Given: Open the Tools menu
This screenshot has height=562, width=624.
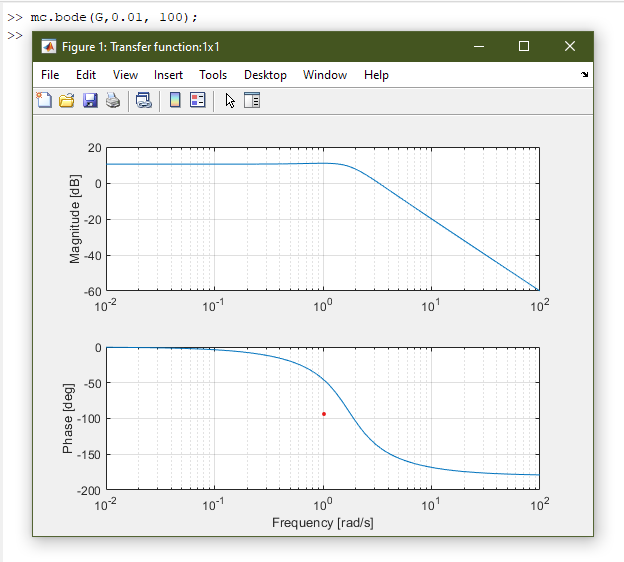Looking at the screenshot, I should 213,75.
